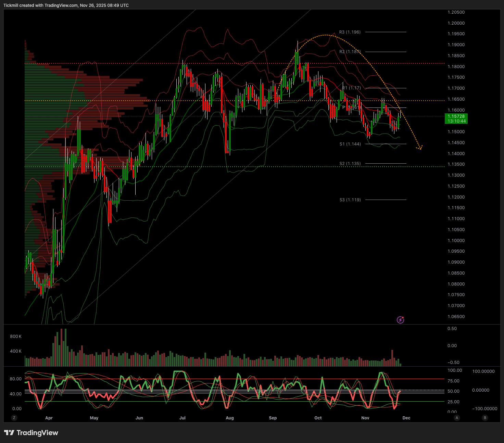Click the S1 (1.144) pivot label
This screenshot has height=443, width=504.
click(x=350, y=144)
